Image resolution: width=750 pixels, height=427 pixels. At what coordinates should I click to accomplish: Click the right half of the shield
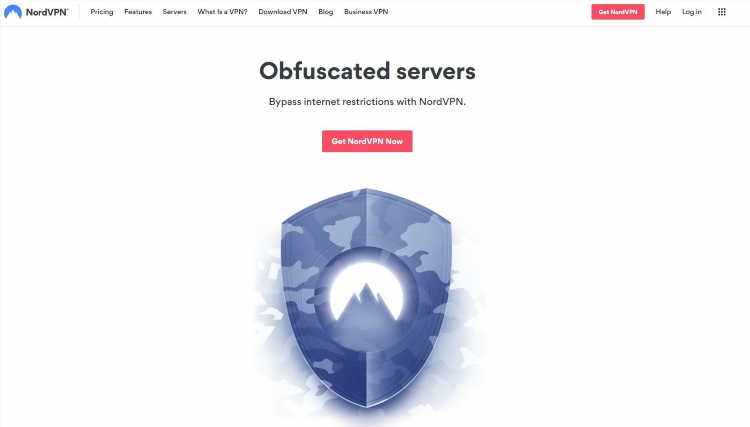(x=409, y=296)
